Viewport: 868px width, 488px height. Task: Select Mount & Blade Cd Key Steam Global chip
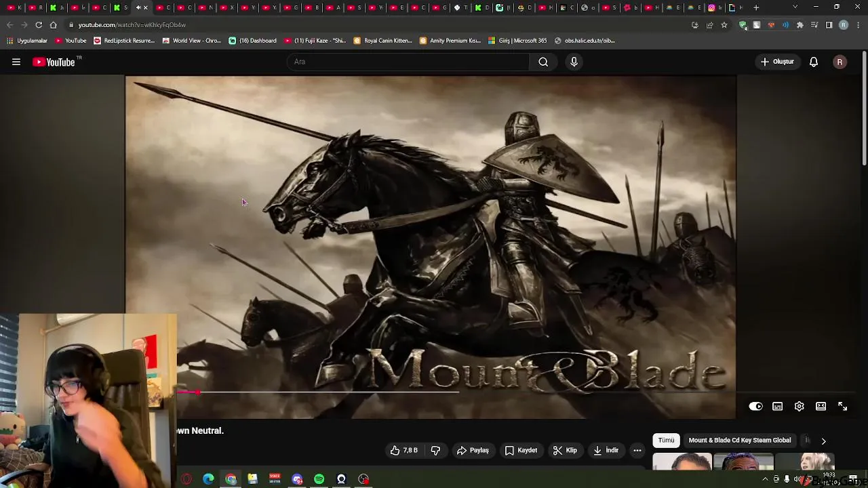739,441
